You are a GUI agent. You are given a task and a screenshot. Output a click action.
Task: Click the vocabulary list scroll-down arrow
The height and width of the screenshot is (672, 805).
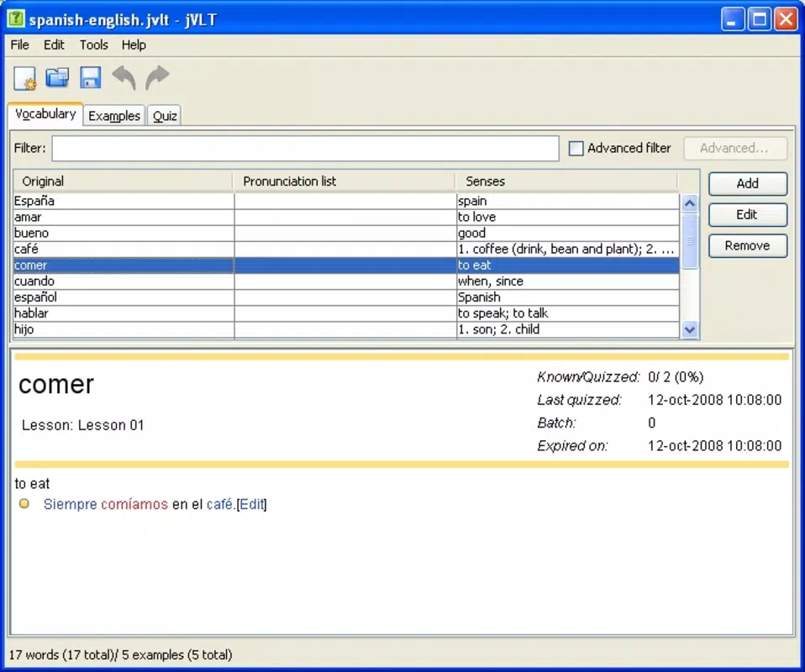coord(690,329)
